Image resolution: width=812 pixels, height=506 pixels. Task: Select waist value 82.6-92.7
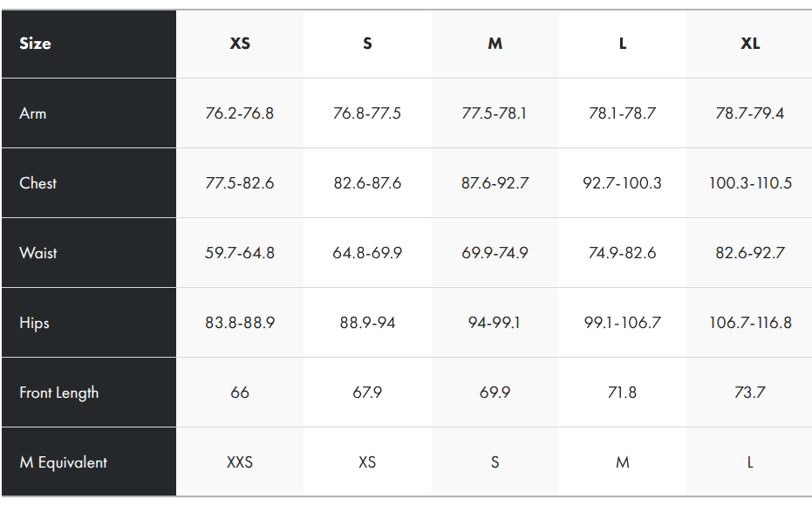coord(750,253)
